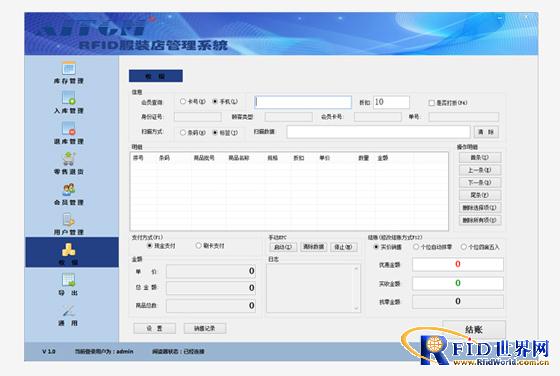Click the 结账 checkout button
Screen dimensions: 560x376
coord(474,329)
